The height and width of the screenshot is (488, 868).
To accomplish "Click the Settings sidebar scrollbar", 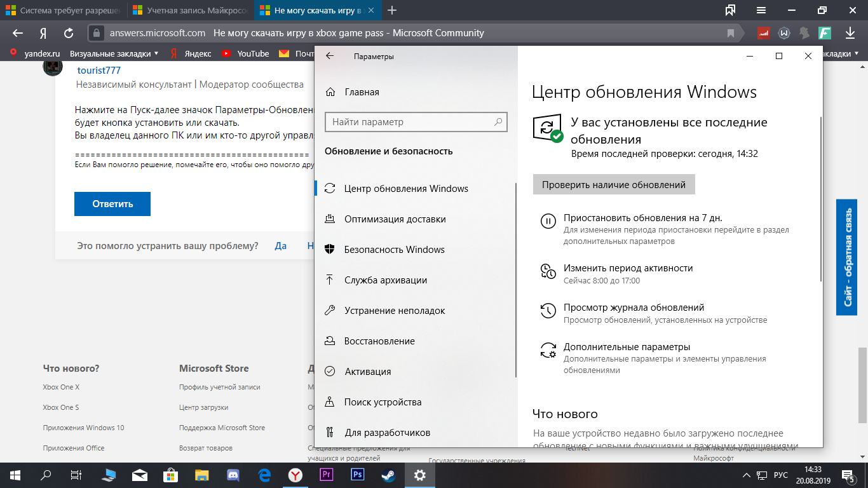I will tap(516, 280).
